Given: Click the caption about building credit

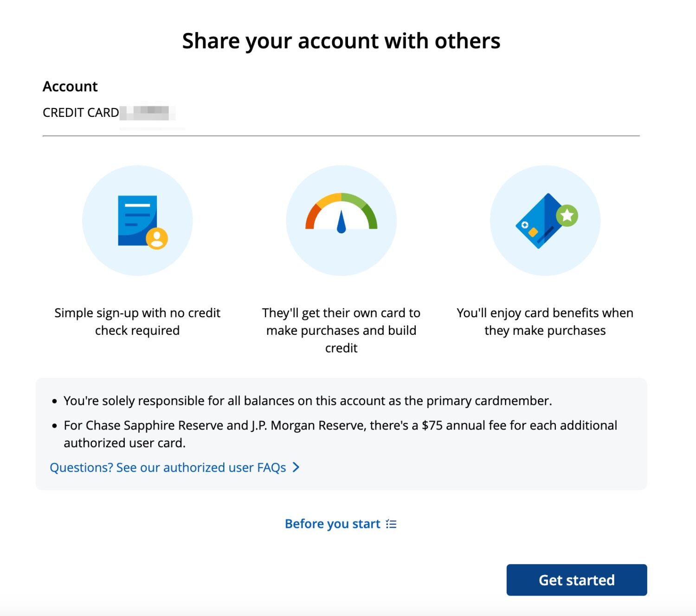Looking at the screenshot, I should pos(342,330).
